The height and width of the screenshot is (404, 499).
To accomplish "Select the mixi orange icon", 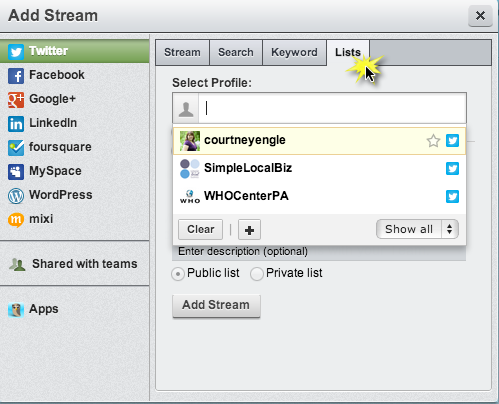I will (x=16, y=220).
